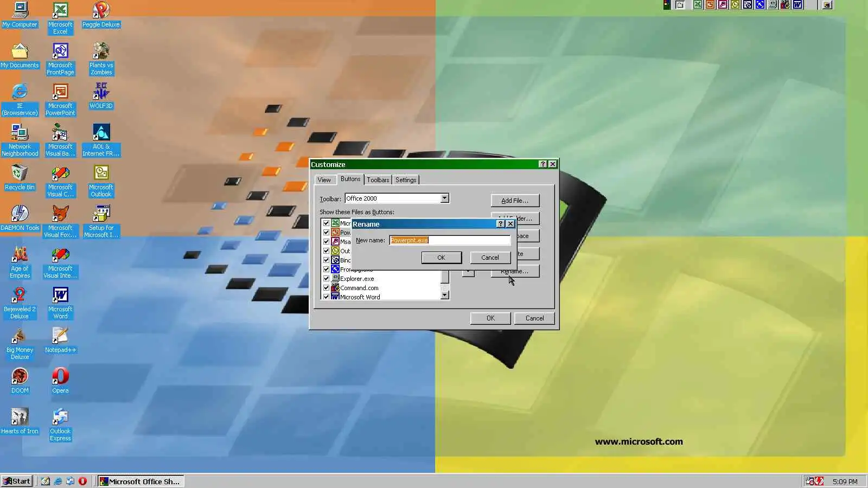The width and height of the screenshot is (868, 488).
Task: Uncheck the PowerPoint row checkbox
Action: click(x=326, y=232)
